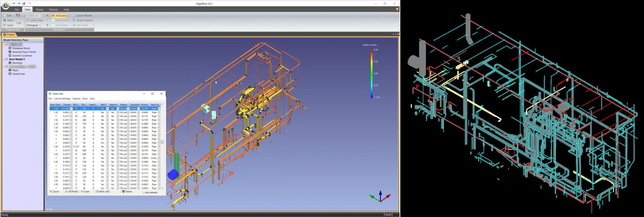Viewport: 644px width, 217px height.
Task: Open Column Settings menu in Chain Info
Action: pos(62,99)
